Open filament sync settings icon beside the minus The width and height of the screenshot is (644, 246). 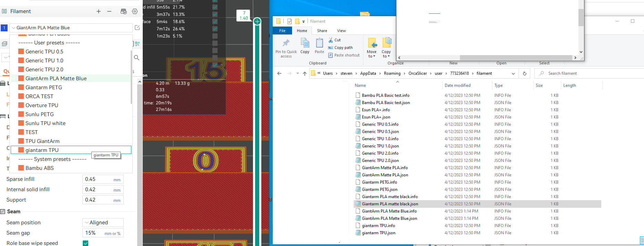coord(123,11)
